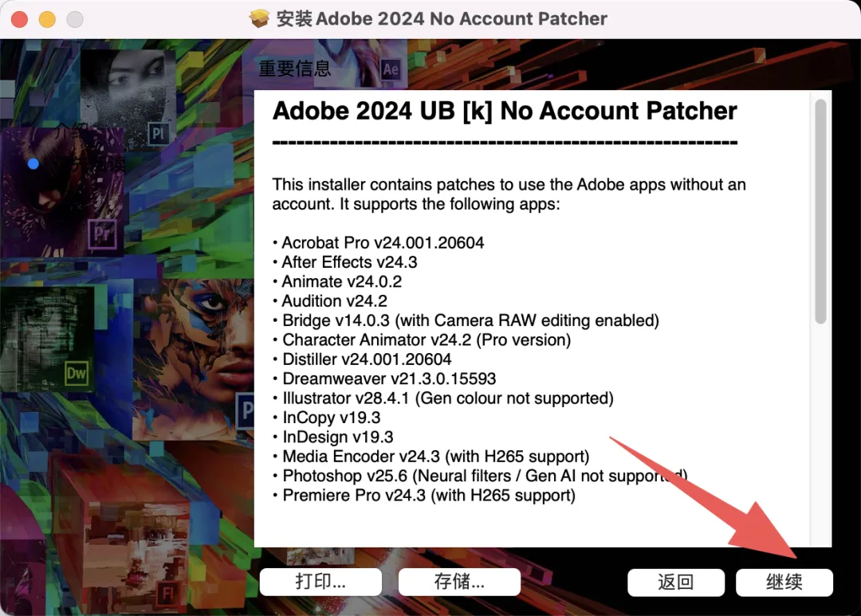The image size is (861, 616).
Task: Click the 打印... (Print) button
Action: [x=320, y=582]
